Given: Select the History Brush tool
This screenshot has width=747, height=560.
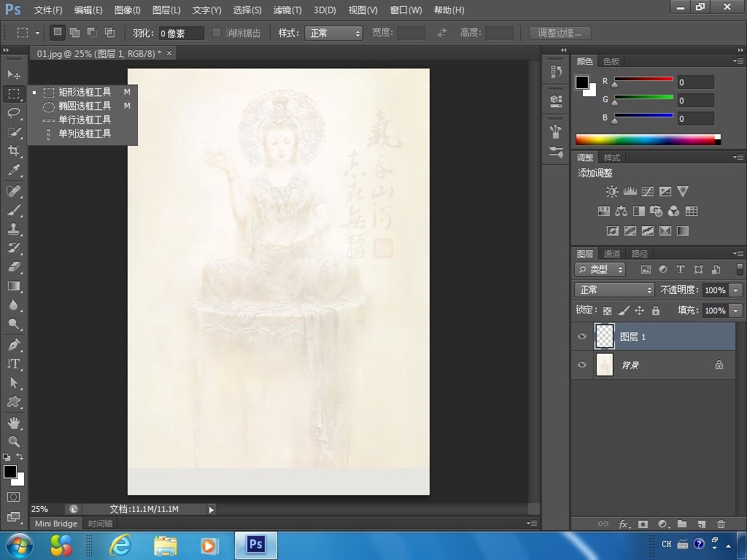Looking at the screenshot, I should (x=13, y=248).
